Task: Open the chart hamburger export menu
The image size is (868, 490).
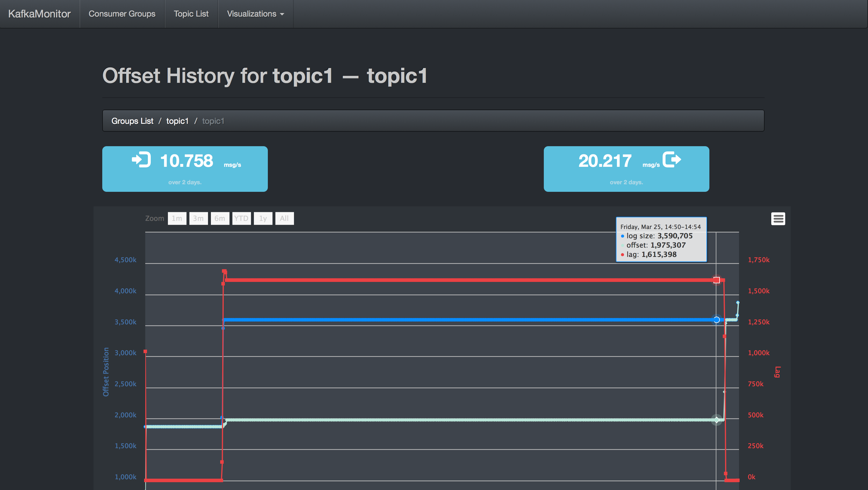Action: (778, 219)
